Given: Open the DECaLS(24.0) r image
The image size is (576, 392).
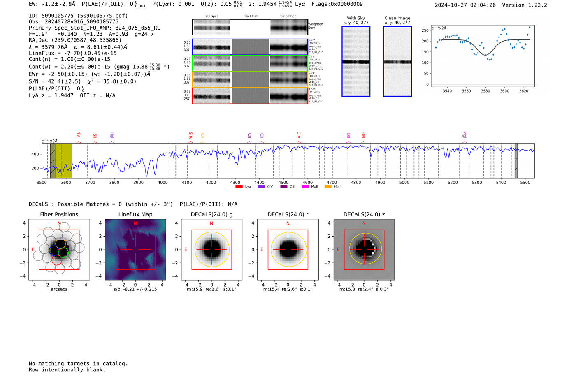Looking at the screenshot, I should (288, 249).
